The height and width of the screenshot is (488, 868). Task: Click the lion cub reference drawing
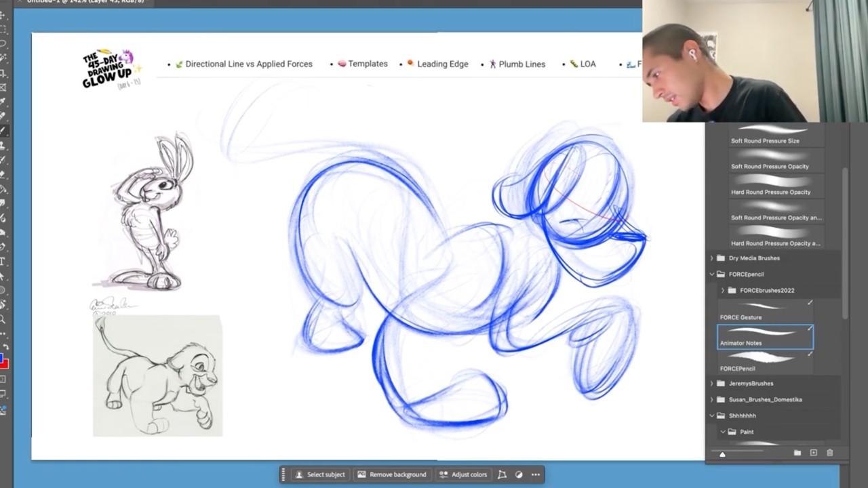157,376
